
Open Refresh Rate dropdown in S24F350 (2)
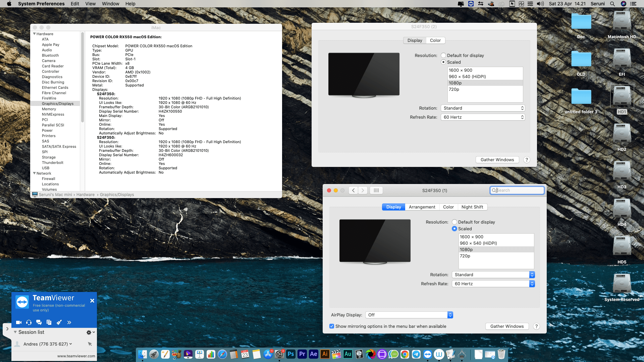pyautogui.click(x=483, y=117)
